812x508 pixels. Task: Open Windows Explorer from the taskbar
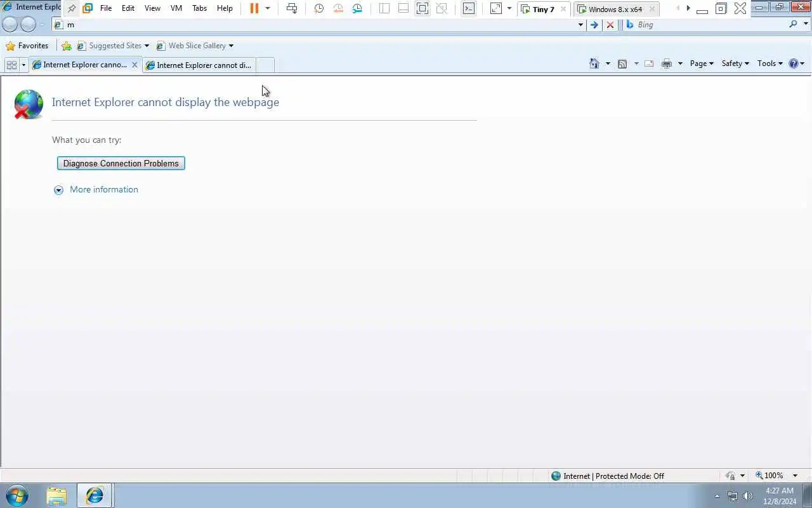coord(56,495)
